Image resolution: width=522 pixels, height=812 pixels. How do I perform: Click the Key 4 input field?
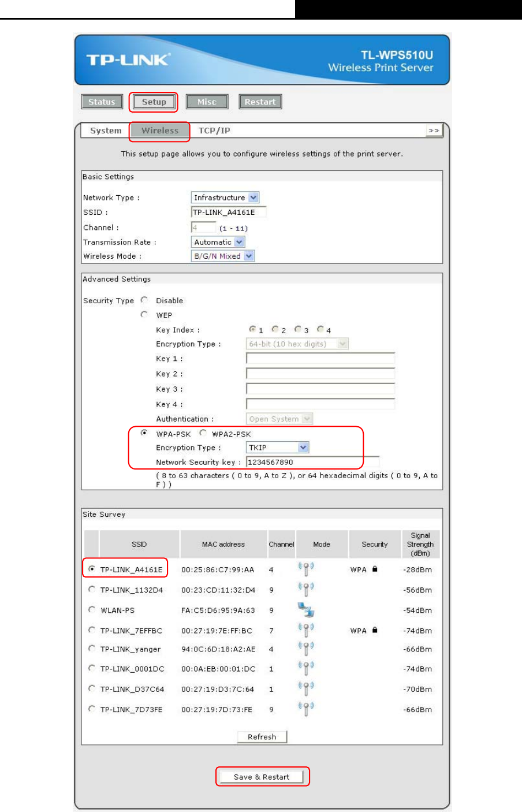320,404
